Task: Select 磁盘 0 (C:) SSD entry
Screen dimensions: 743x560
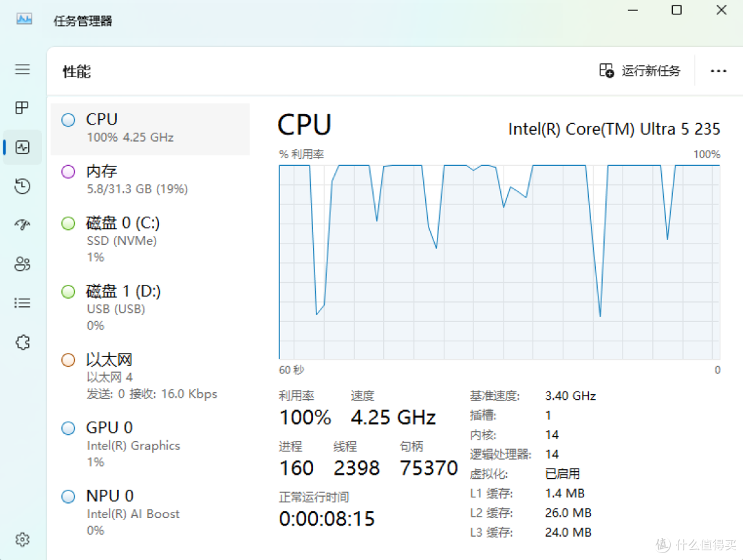Action: click(150, 239)
